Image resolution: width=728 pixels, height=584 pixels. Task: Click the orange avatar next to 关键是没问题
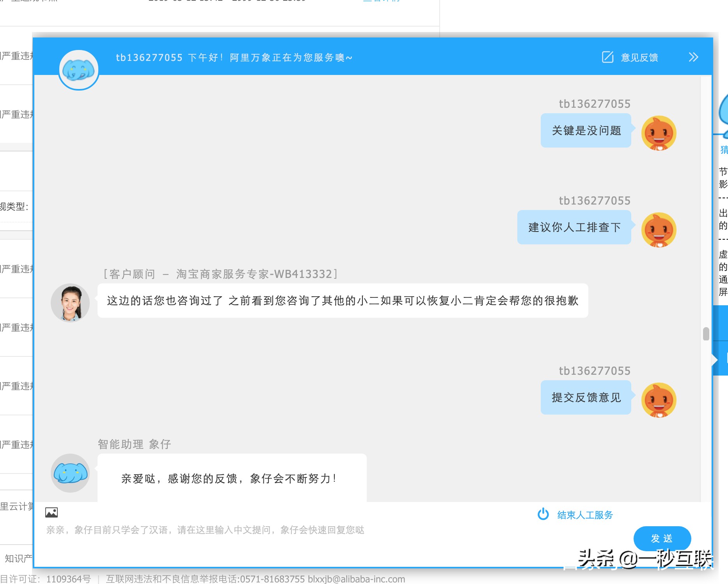[659, 133]
